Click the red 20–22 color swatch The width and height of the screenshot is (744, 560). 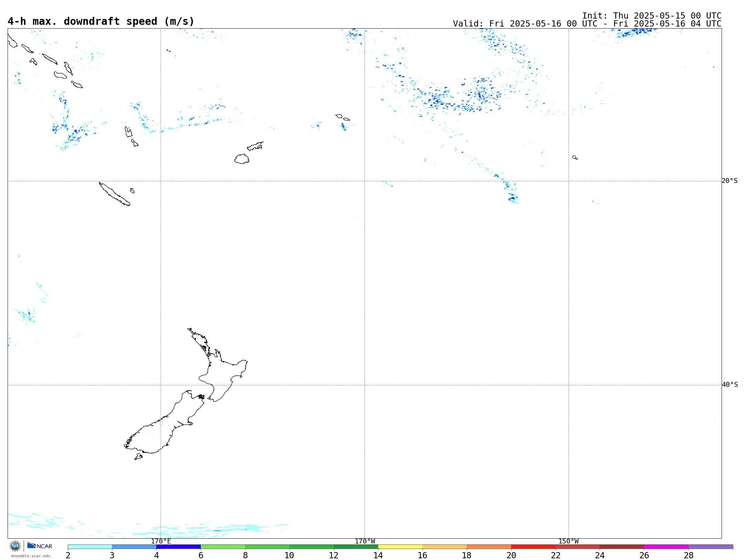tap(534, 547)
